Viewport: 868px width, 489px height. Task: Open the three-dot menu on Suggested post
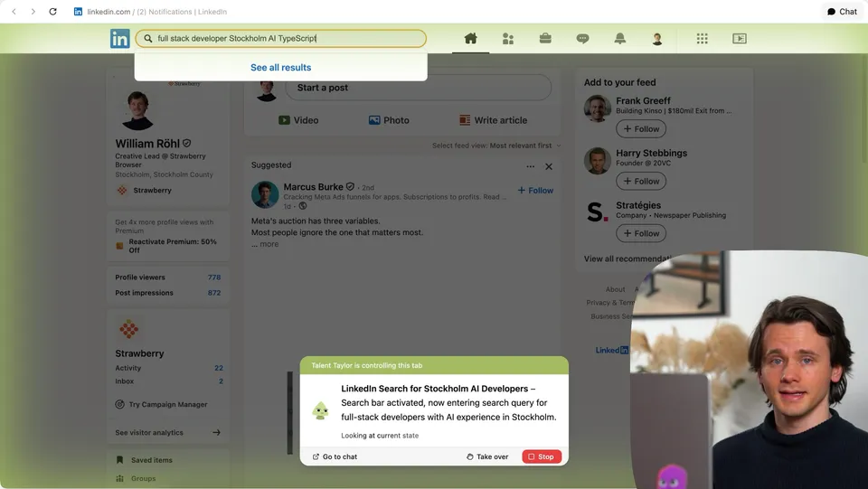(531, 166)
